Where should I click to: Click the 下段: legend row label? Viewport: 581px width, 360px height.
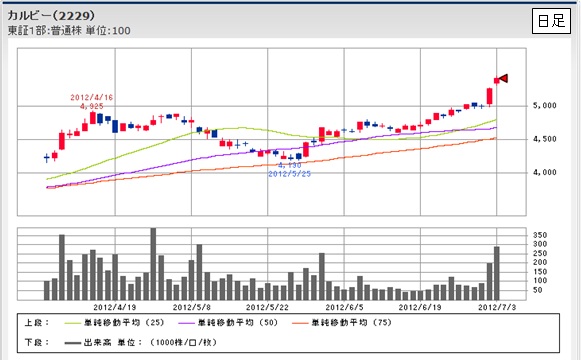pyautogui.click(x=37, y=343)
